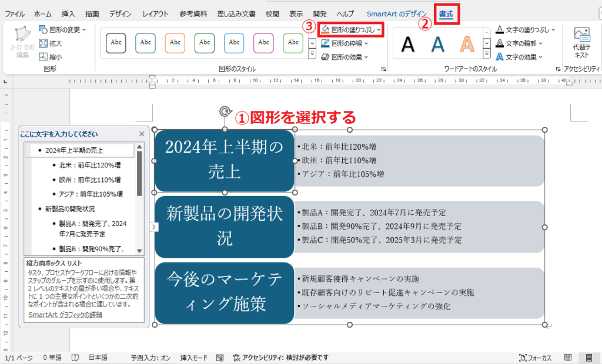Toggle '挿入モード' in the status bar

coord(194,358)
